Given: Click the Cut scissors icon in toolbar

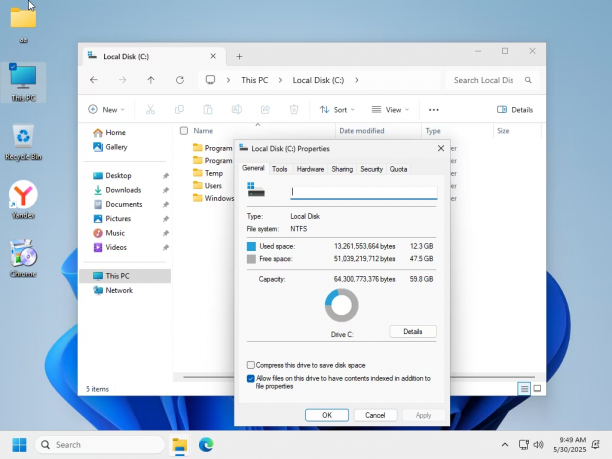Looking at the screenshot, I should pos(150,110).
